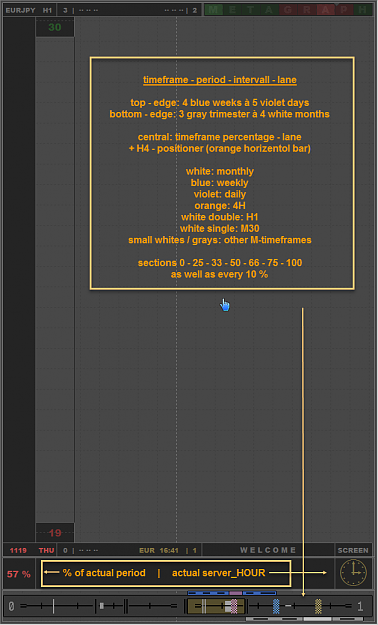Click the red G tile in METAGRAPH
Screen dimensions: 378x625
(288, 10)
